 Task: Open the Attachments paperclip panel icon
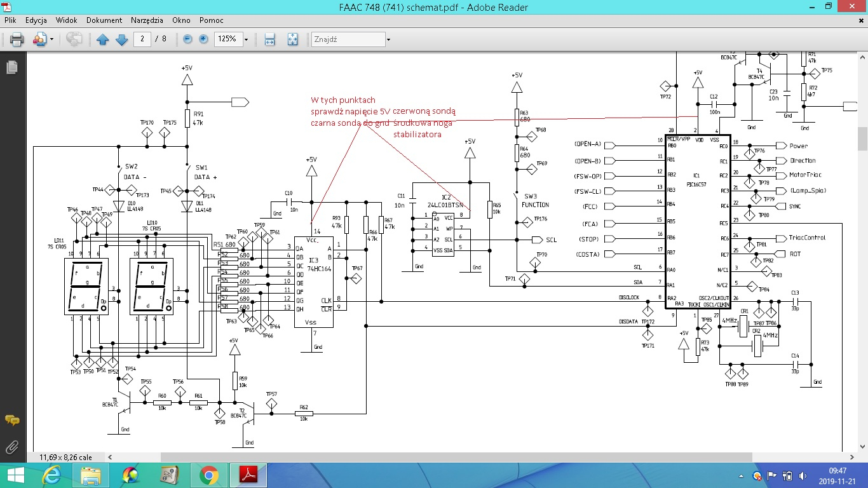tap(11, 447)
